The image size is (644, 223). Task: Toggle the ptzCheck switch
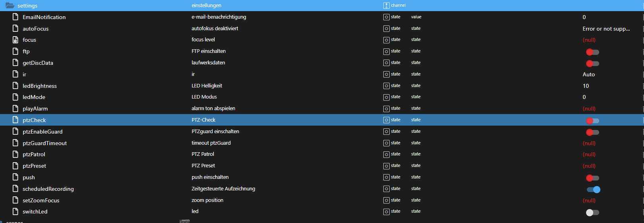click(592, 121)
